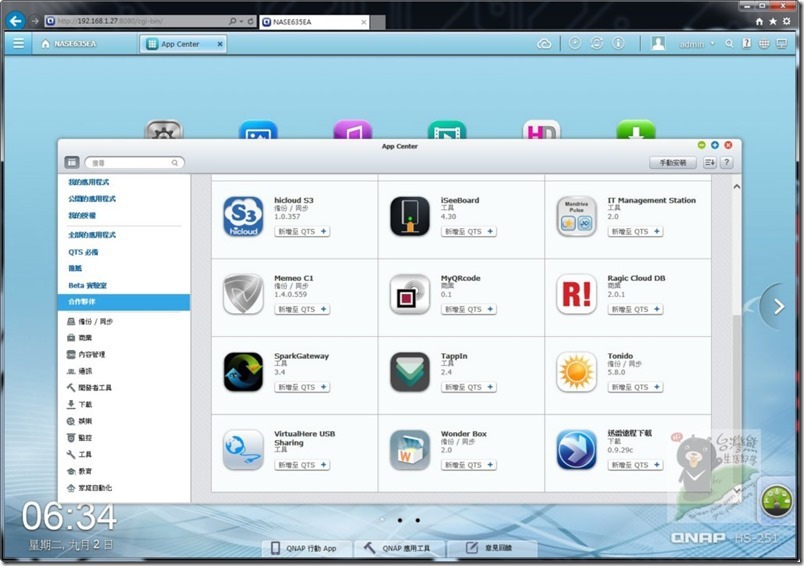The width and height of the screenshot is (804, 566).
Task: Click the manual install button (手動安裝)
Action: pyautogui.click(x=672, y=163)
